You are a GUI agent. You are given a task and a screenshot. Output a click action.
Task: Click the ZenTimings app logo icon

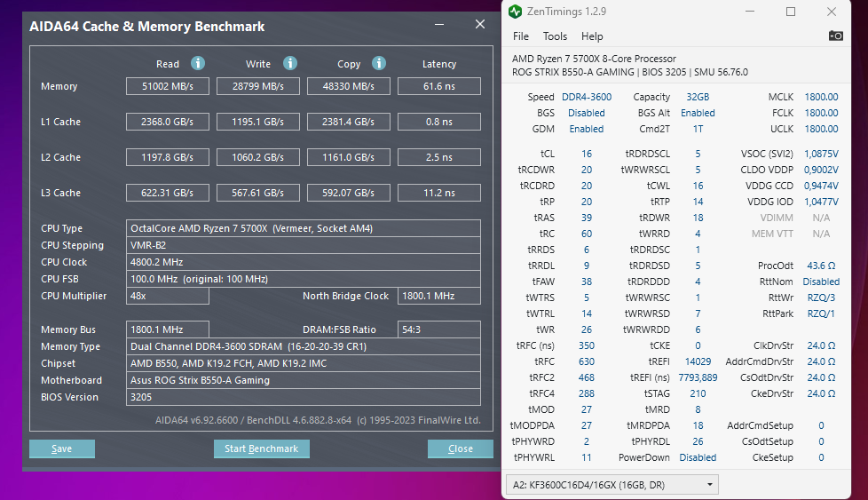[516, 11]
